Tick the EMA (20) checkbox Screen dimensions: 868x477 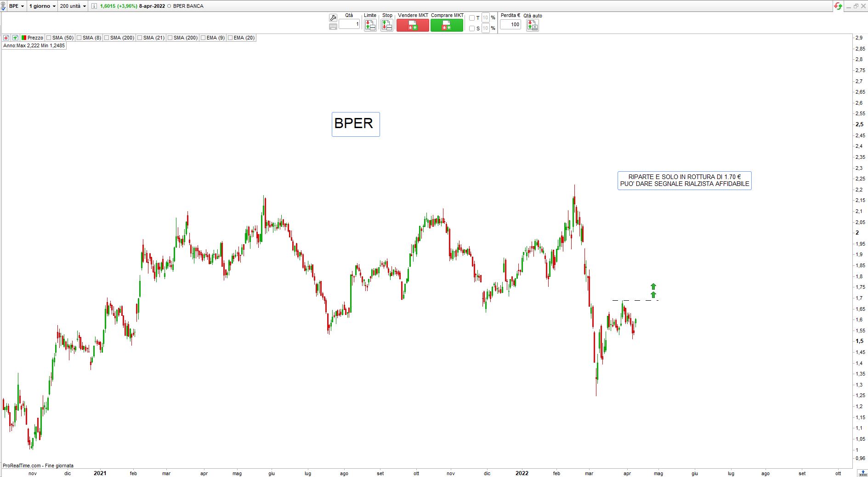pyautogui.click(x=230, y=38)
